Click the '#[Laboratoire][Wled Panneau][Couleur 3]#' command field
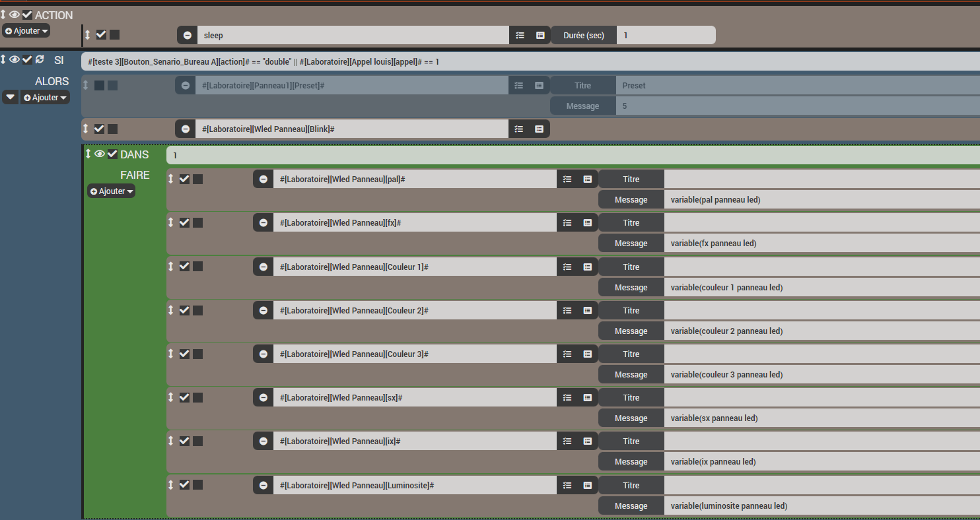 415,354
